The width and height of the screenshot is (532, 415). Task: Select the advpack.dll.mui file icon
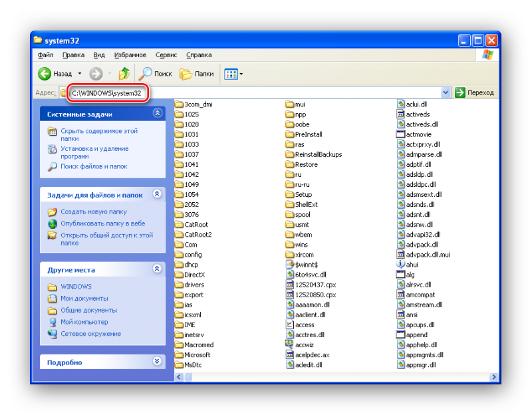(401, 254)
